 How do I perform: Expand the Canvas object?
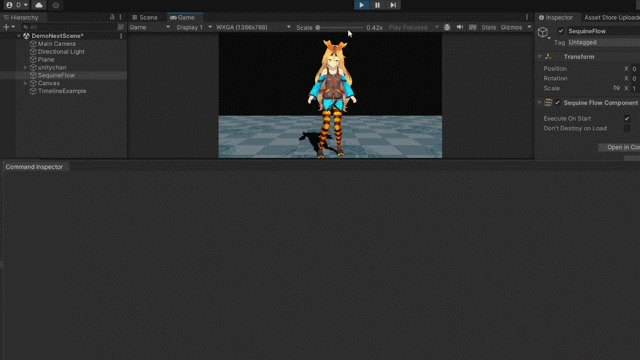click(25, 83)
